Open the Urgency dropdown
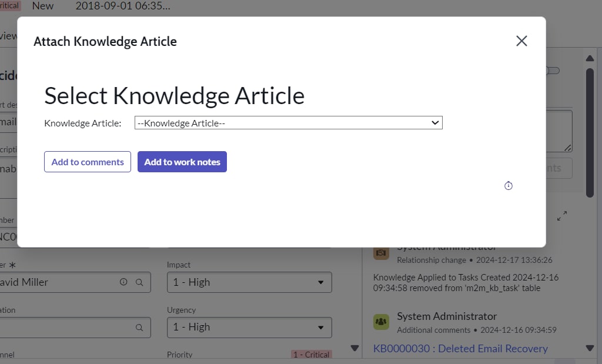This screenshot has height=364, width=602. pyautogui.click(x=249, y=327)
